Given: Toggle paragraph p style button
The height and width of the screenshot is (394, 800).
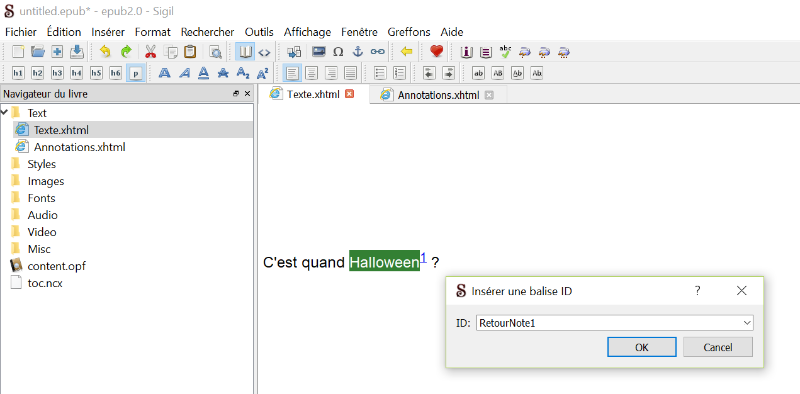Looking at the screenshot, I should click(136, 73).
